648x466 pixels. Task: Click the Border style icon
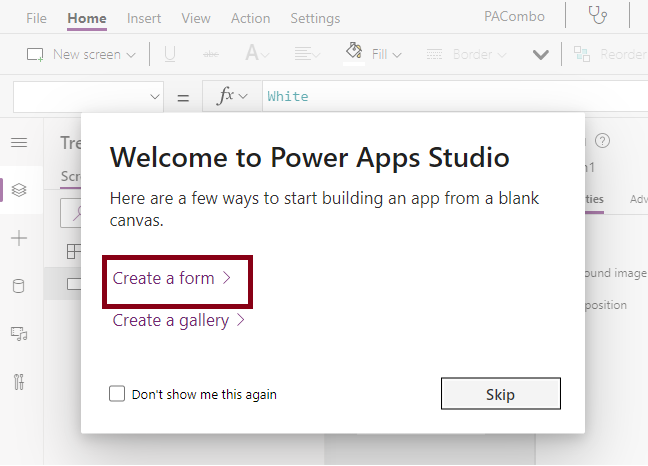[434, 54]
